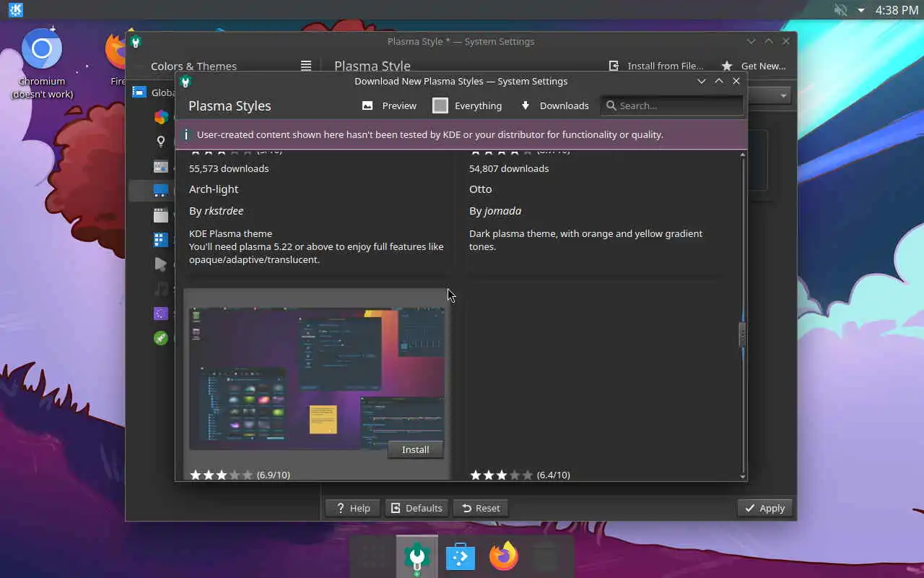
Task: Click the search magnifier icon
Action: 611,105
